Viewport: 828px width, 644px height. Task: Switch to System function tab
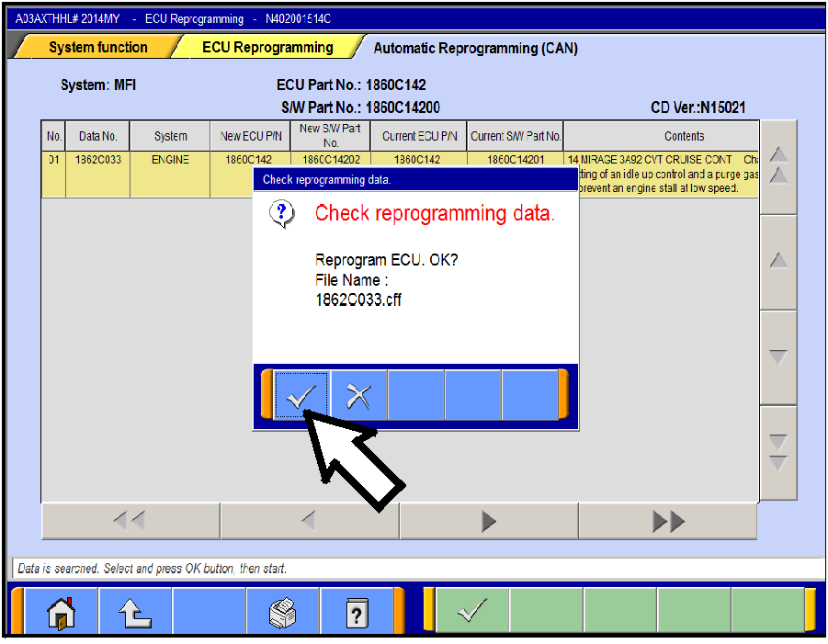click(x=97, y=48)
